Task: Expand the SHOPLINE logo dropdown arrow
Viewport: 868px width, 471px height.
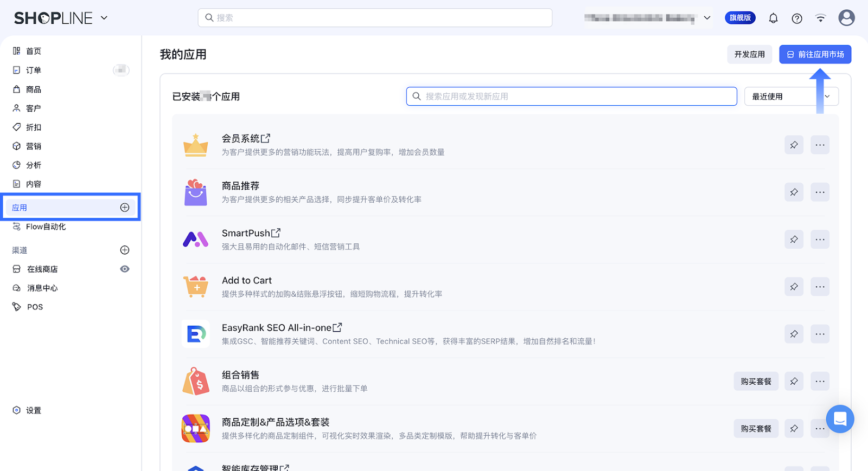Action: [x=104, y=18]
